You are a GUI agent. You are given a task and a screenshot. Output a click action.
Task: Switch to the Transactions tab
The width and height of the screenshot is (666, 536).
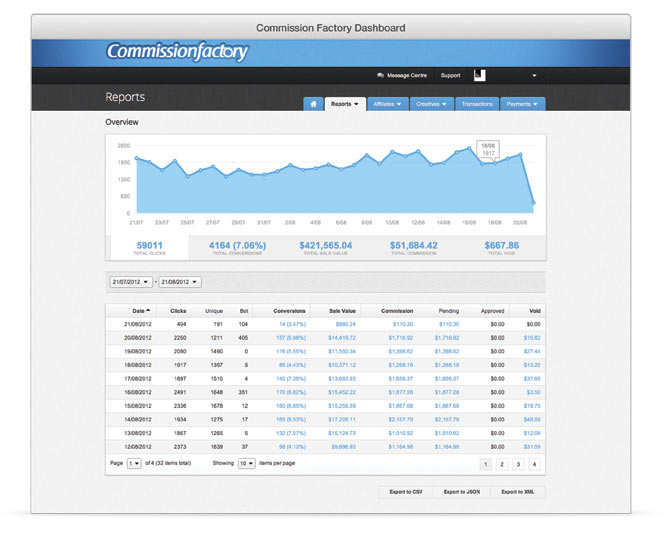click(477, 104)
